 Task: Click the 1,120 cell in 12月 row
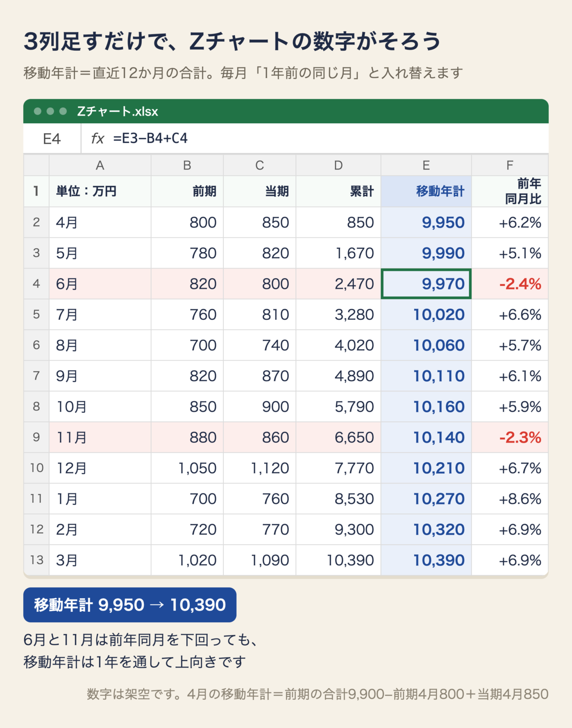coord(260,468)
